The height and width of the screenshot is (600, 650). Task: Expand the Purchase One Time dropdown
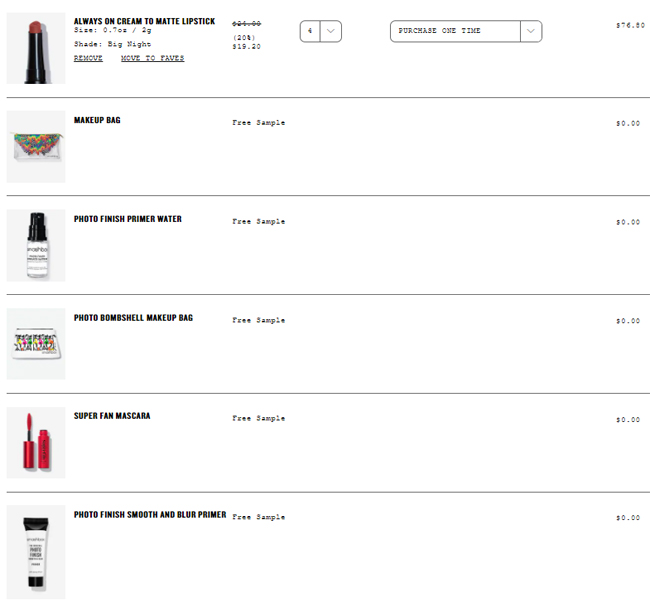pyautogui.click(x=466, y=31)
